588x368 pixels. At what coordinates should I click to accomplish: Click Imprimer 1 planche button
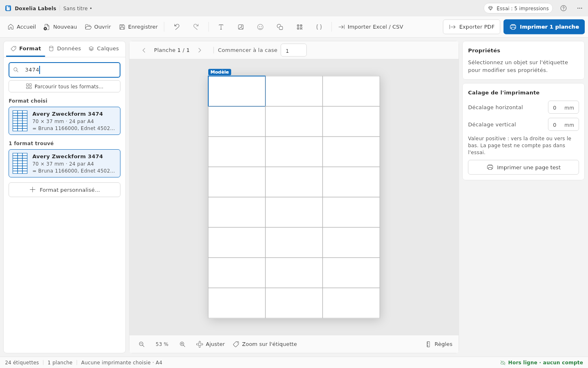[x=544, y=27]
